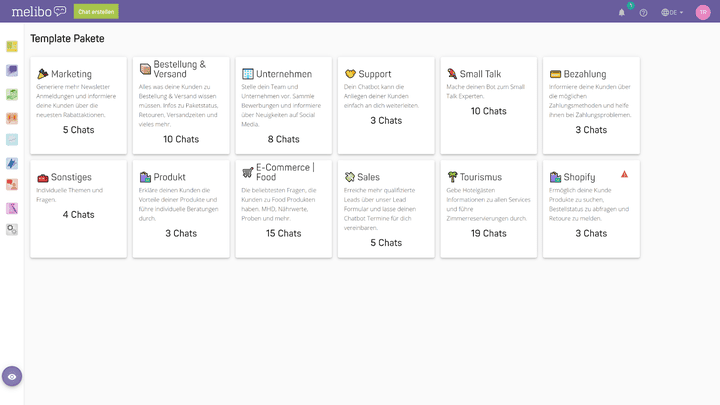Open the settings gears sidebar icon
The image size is (720, 405).
(12, 229)
